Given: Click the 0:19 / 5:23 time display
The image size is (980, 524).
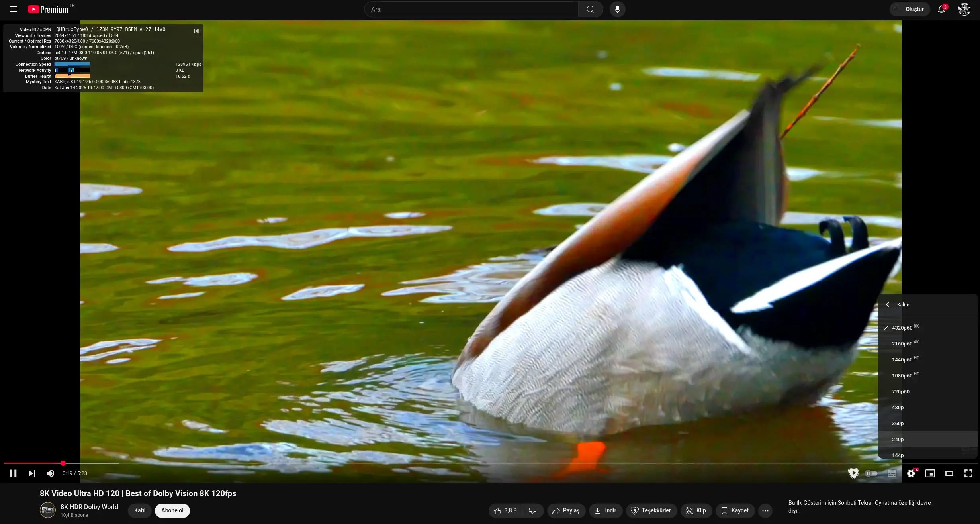Looking at the screenshot, I should click(x=75, y=473).
